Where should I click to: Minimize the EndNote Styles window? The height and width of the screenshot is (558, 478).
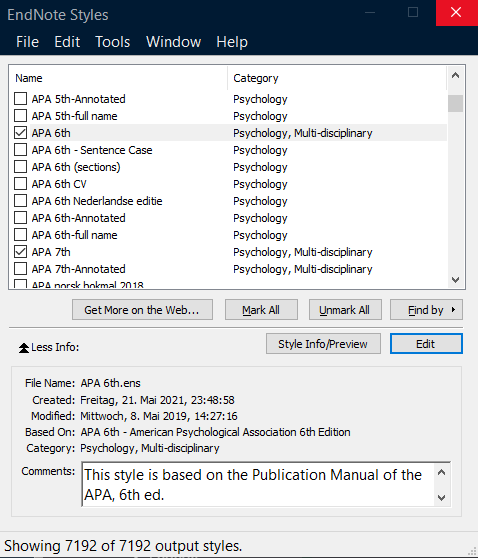pos(370,13)
